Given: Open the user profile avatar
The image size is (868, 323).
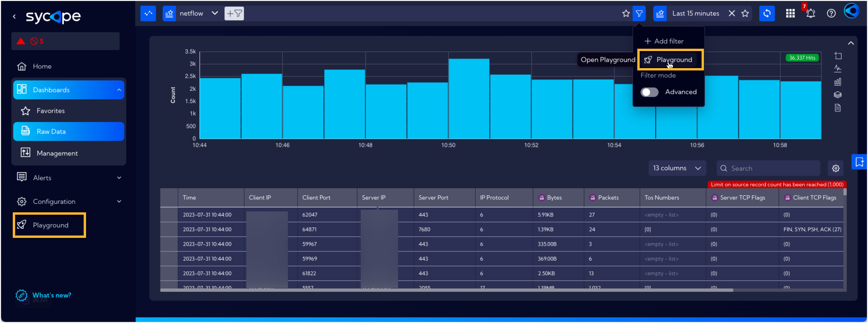Looking at the screenshot, I should 851,11.
